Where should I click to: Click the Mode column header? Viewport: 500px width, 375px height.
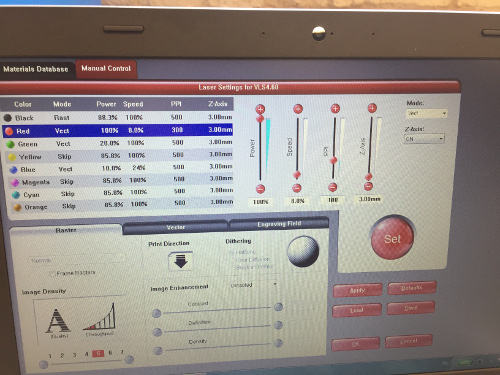[x=62, y=104]
